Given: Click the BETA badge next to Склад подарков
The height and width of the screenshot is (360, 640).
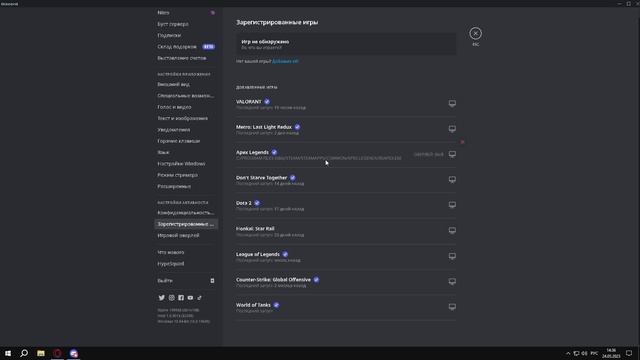Looking at the screenshot, I should click(x=209, y=47).
